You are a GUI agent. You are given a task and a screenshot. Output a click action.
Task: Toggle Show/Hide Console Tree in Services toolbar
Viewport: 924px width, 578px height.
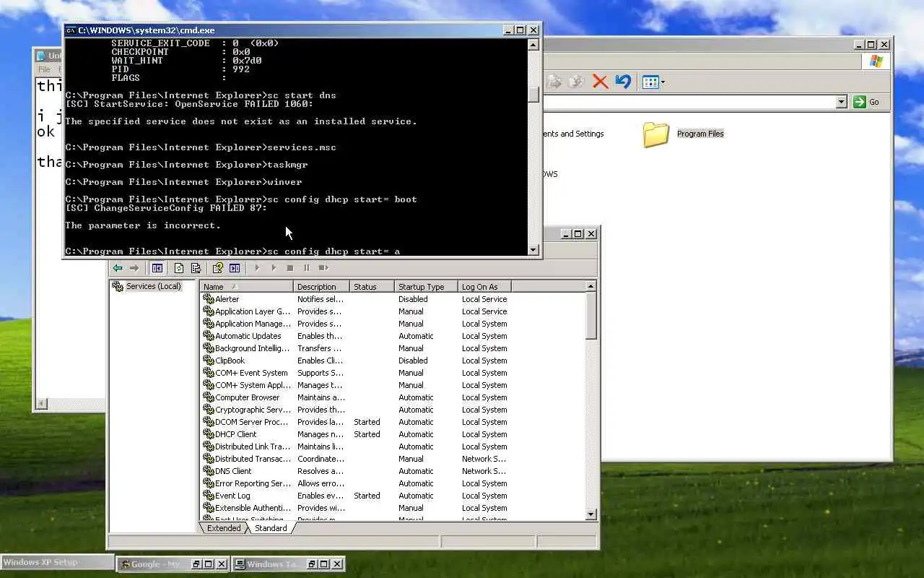coord(157,268)
